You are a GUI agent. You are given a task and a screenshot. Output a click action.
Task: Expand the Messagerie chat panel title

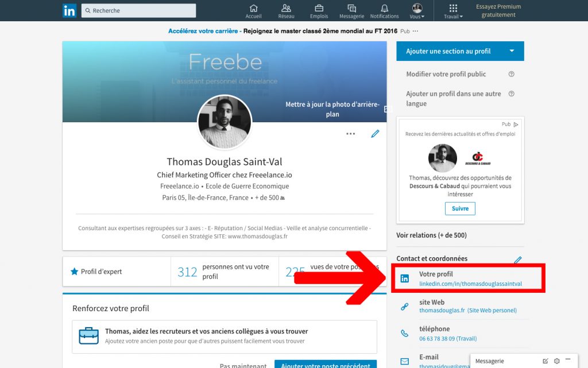click(489, 361)
